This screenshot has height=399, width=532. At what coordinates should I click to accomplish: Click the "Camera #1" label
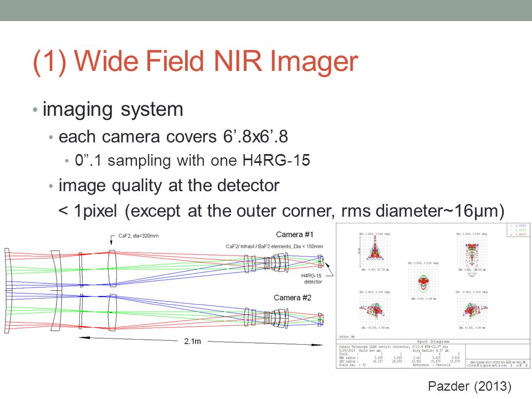tap(295, 234)
